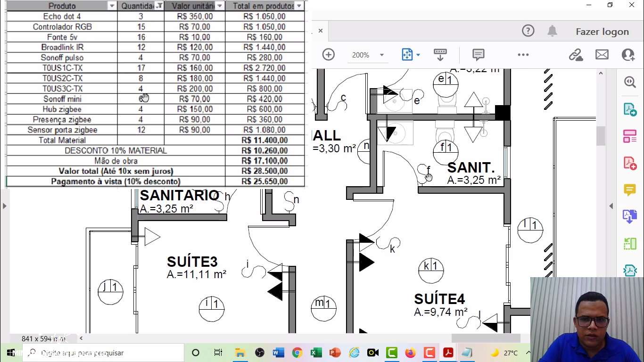Click the Windows taskbar search box
Screen dimensions: 644x362
pos(104,353)
